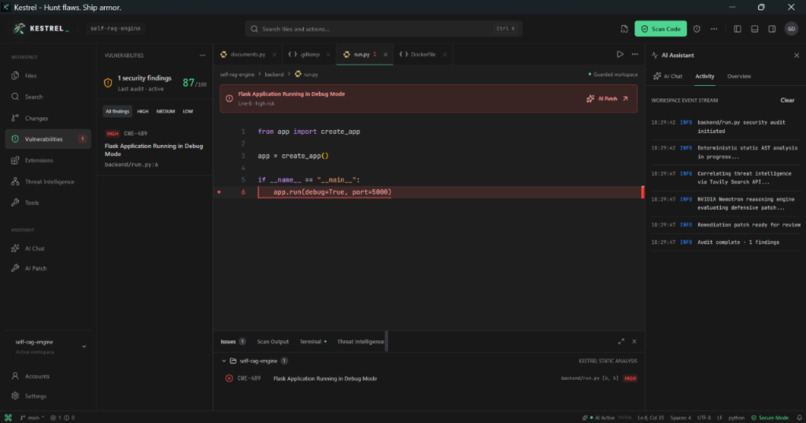The height and width of the screenshot is (423, 806).
Task: Open Accounts in the sidebar
Action: 48,376
